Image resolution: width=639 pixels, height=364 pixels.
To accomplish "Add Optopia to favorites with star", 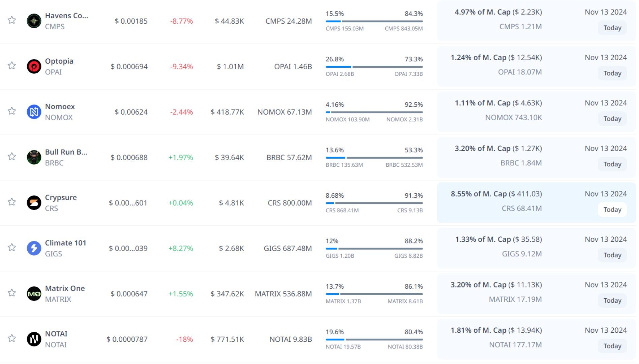I will [12, 65].
